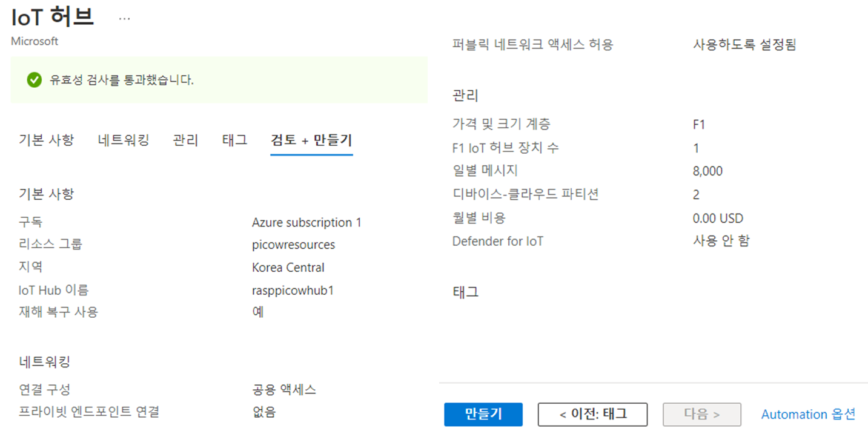Select the Azure subscription 1 value
Viewport: 868px width, 434px height.
(x=306, y=223)
